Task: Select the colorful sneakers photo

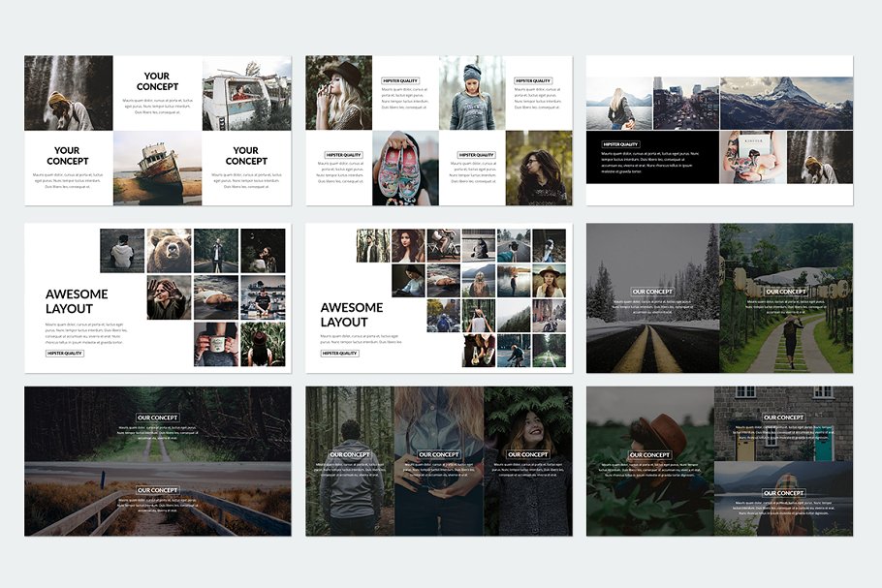Action: click(405, 169)
